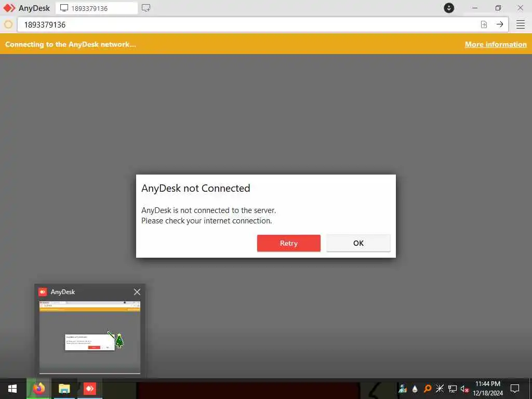Open Firefox from the taskbar

(x=38, y=389)
